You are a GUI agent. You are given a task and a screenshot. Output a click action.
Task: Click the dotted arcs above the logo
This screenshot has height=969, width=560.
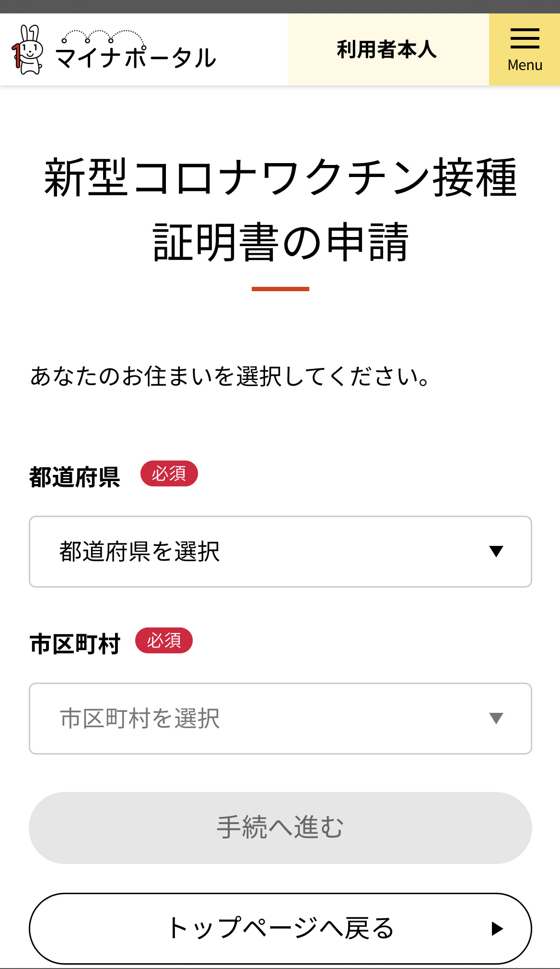click(x=103, y=36)
